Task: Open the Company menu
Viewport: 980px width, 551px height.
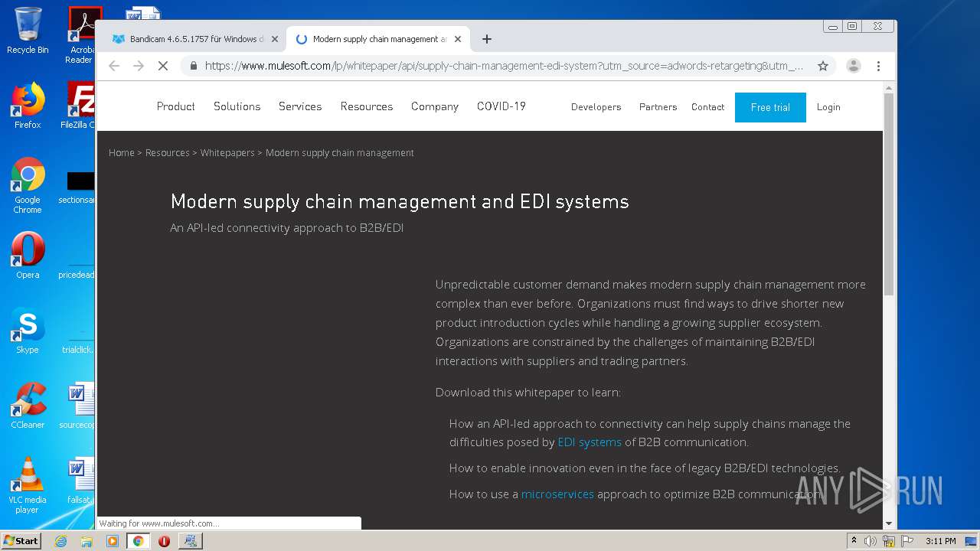Action: (435, 106)
